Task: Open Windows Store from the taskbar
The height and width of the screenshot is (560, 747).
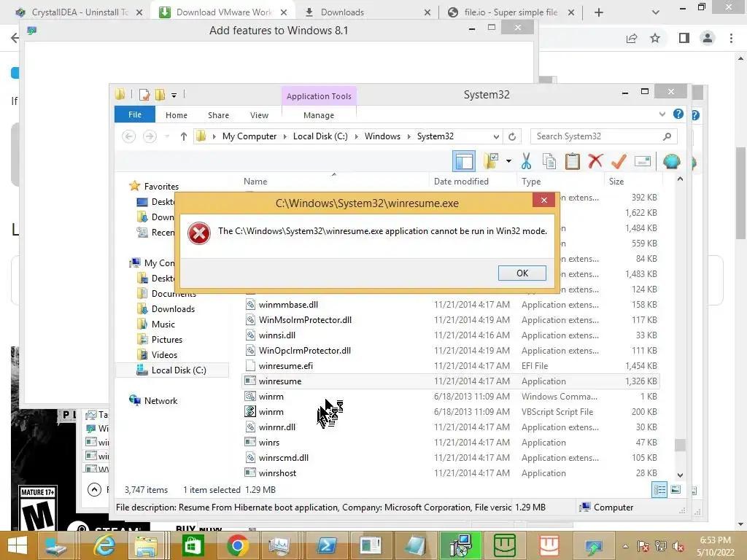Action: pos(193,545)
